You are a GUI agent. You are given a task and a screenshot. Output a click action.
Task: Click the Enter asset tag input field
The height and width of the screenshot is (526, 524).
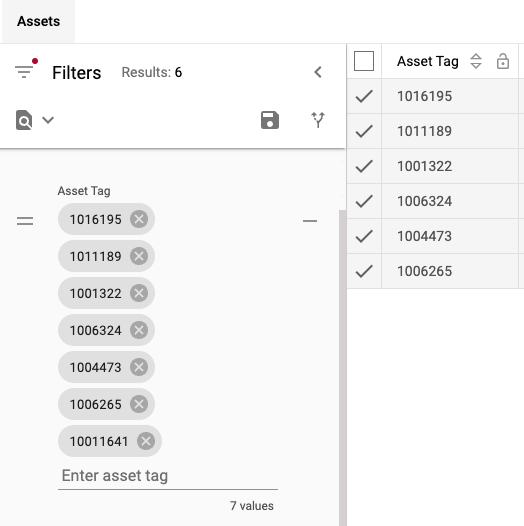(168, 475)
